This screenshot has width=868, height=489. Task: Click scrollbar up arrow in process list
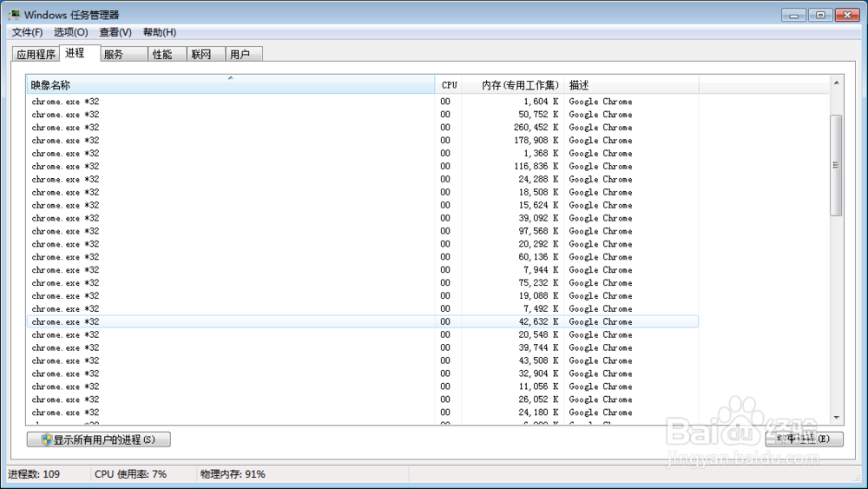837,83
